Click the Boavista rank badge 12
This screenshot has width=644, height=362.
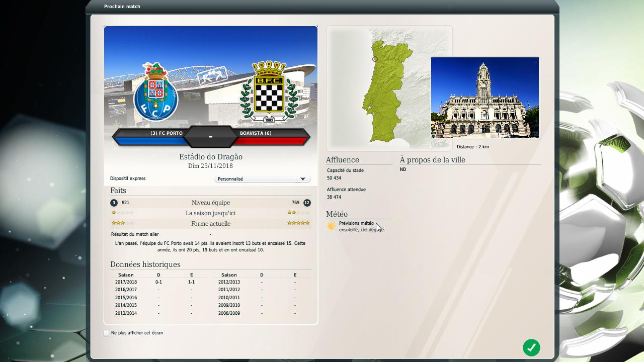tap(307, 203)
